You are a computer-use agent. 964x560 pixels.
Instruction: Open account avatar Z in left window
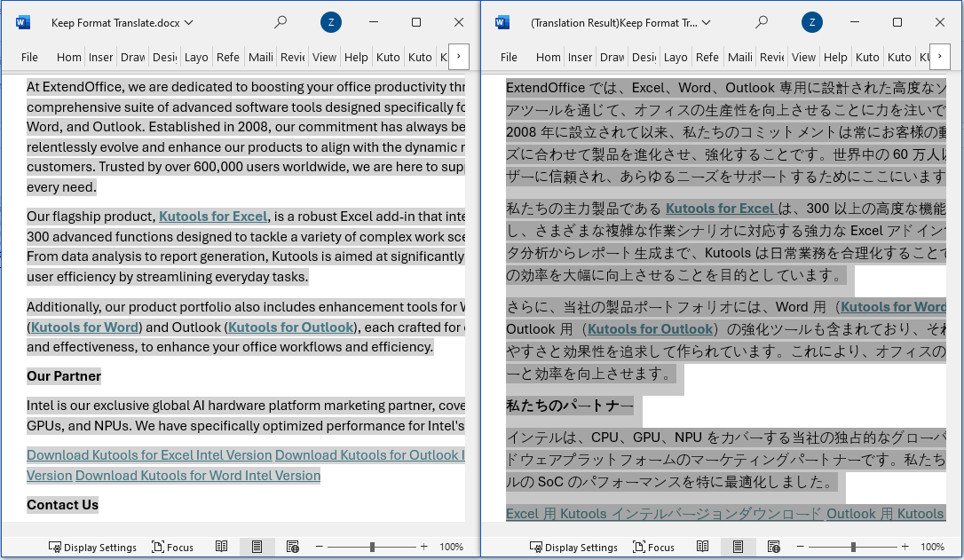331,23
